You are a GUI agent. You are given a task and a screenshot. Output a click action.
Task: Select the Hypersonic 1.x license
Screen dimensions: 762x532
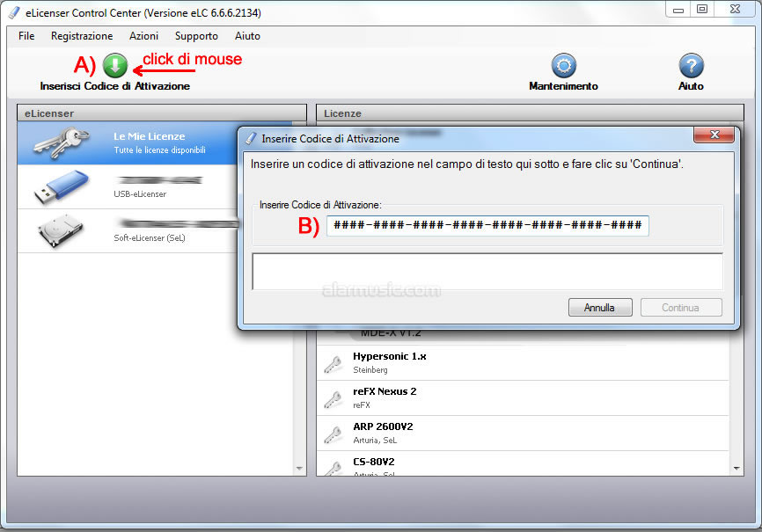pyautogui.click(x=523, y=363)
